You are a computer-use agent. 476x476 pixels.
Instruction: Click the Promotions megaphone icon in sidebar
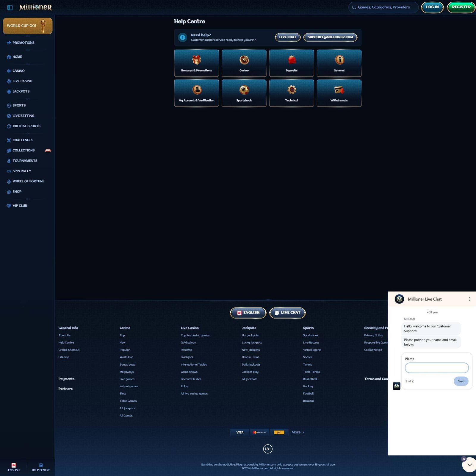pos(9,43)
